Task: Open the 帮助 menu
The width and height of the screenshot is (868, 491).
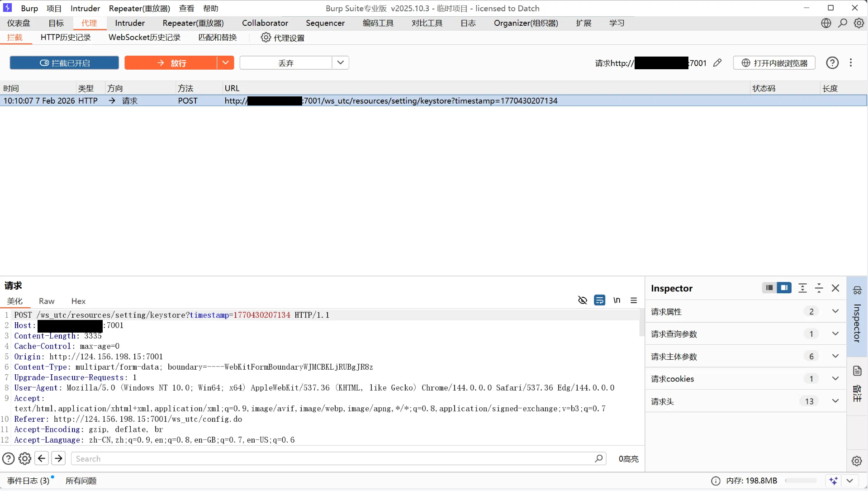Action: 211,8
